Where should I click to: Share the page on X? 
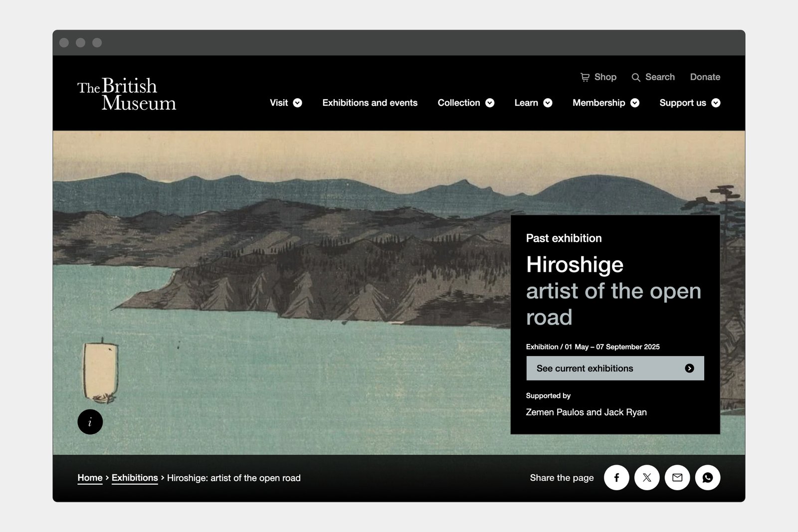click(x=647, y=478)
